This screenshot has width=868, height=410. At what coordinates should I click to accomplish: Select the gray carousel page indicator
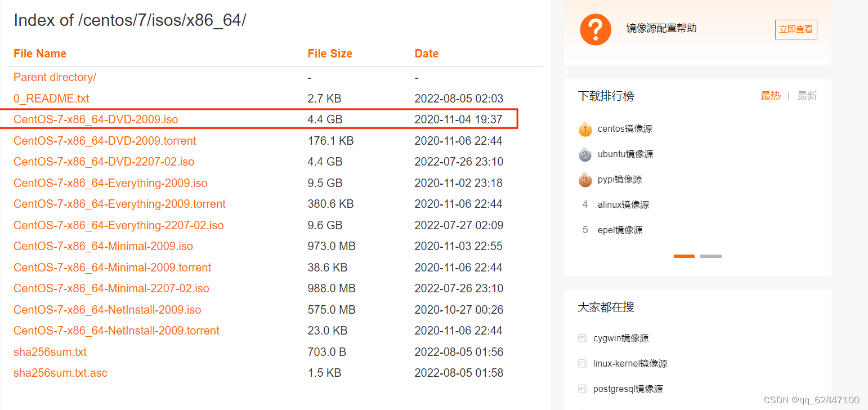(711, 256)
